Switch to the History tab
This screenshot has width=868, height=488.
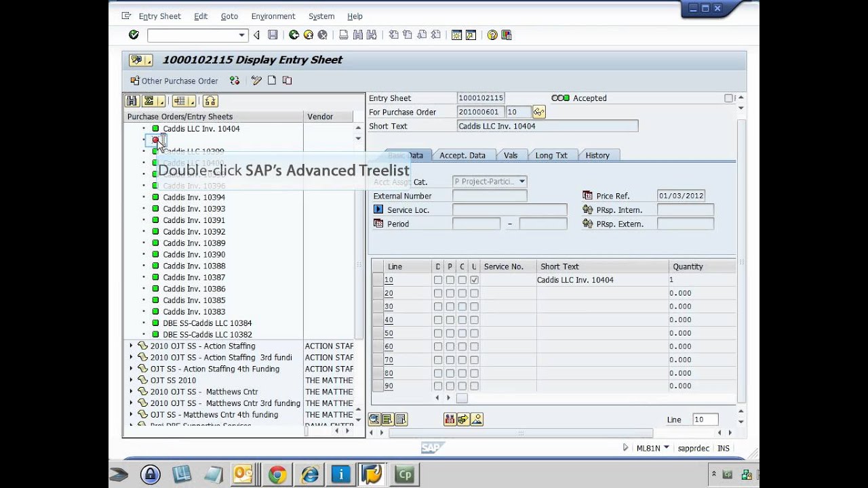pyautogui.click(x=597, y=155)
